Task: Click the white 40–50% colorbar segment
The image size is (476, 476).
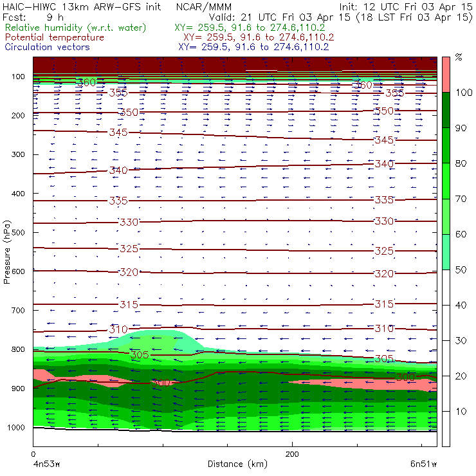Action: tap(446, 287)
